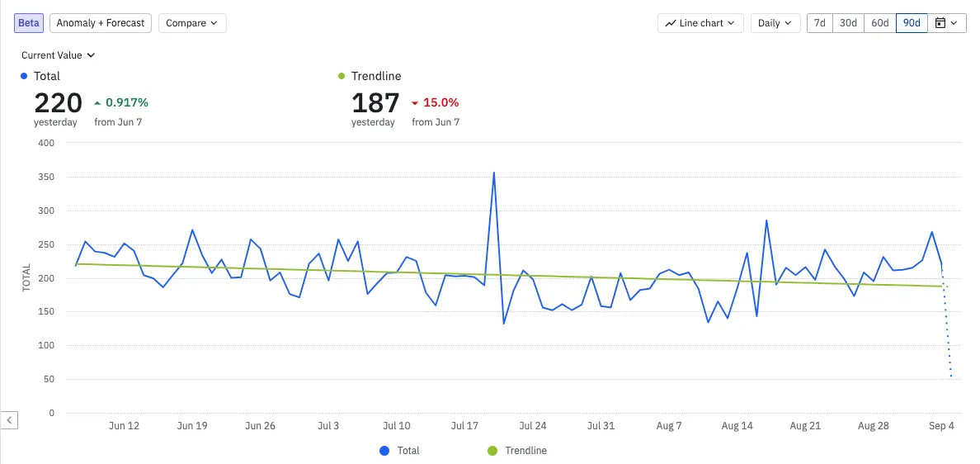
Task: Select the 60d date range
Action: [x=880, y=23]
